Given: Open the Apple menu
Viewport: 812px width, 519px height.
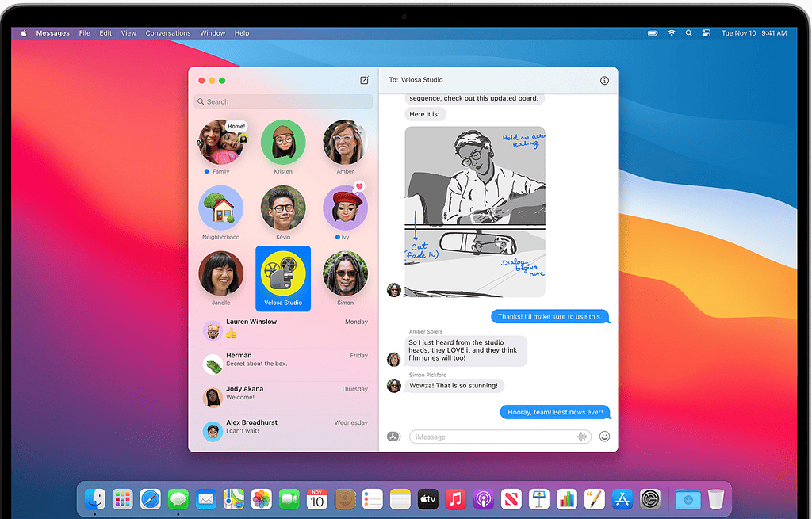Looking at the screenshot, I should pyautogui.click(x=24, y=33).
